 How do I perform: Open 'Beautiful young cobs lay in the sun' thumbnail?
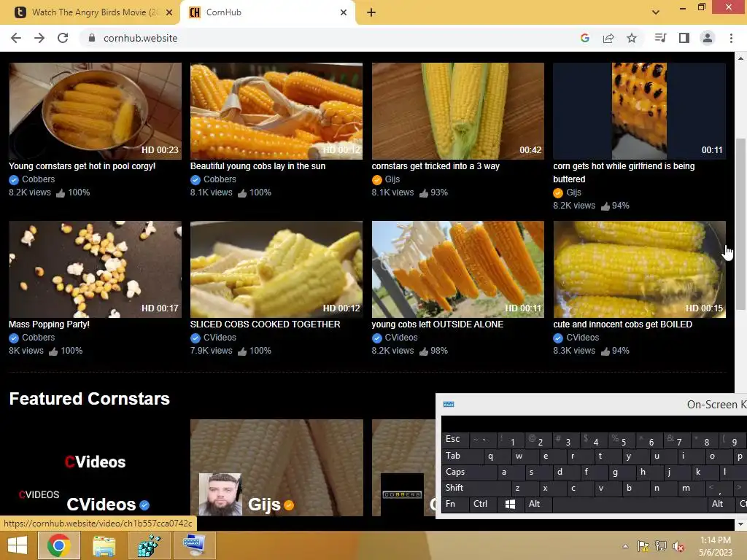click(276, 111)
